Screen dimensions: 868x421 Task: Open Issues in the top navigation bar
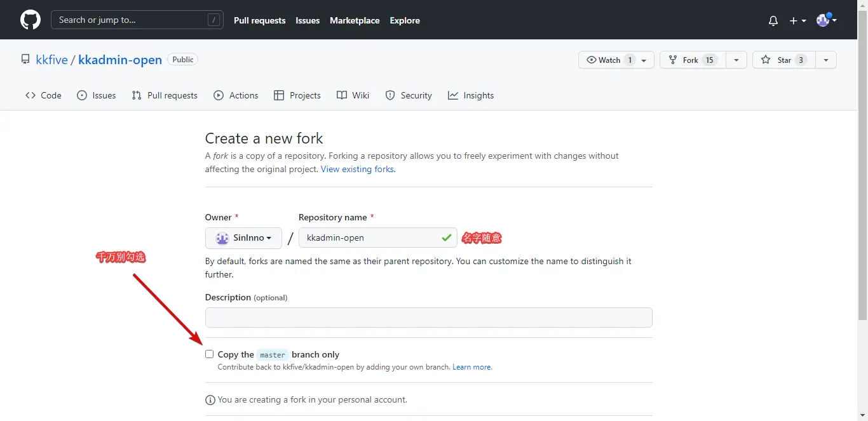pos(308,20)
